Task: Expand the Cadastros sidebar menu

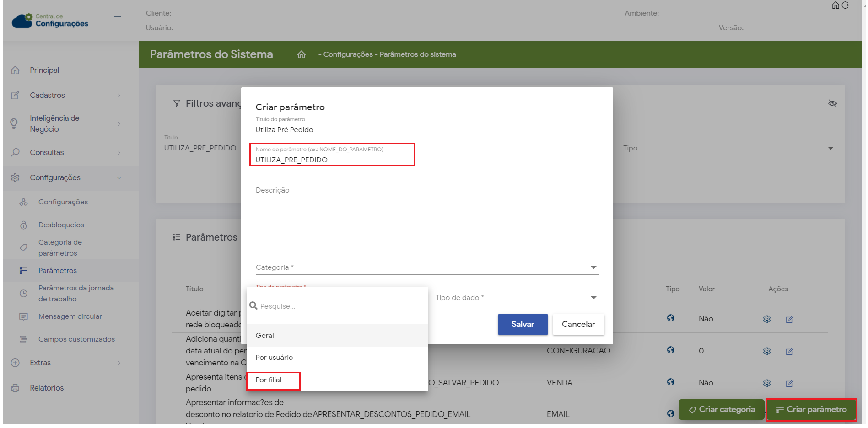Action: [66, 96]
